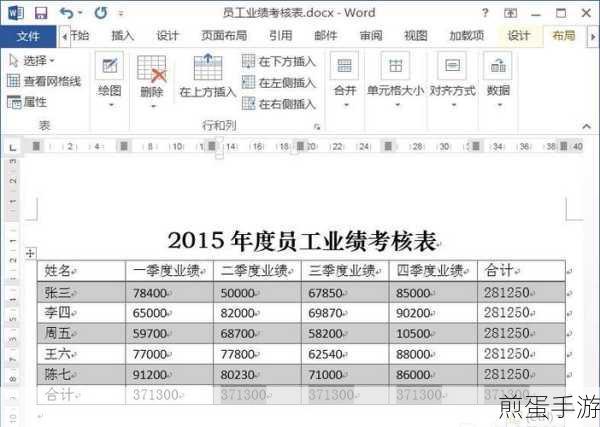Screen dimensions: 600x427
Task: Click the 三季度业绩 header cell
Action: (345, 271)
